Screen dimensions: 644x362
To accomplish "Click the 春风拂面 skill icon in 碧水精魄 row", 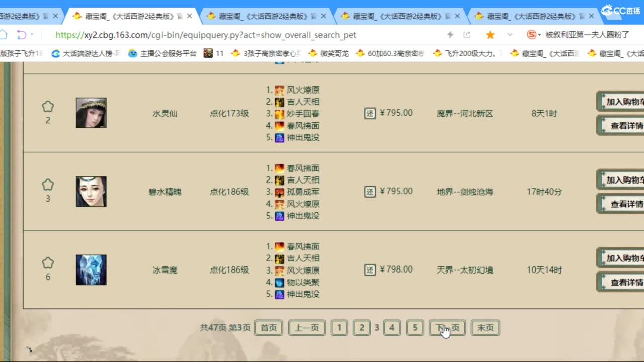I will click(279, 168).
